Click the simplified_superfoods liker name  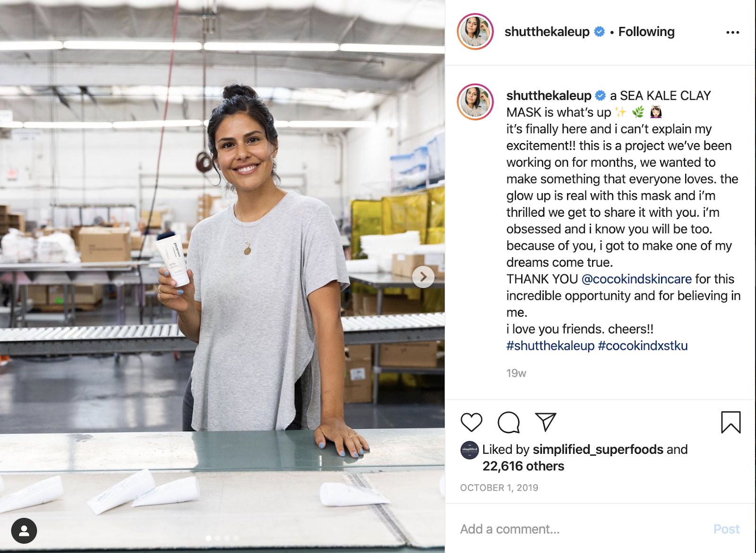click(598, 450)
